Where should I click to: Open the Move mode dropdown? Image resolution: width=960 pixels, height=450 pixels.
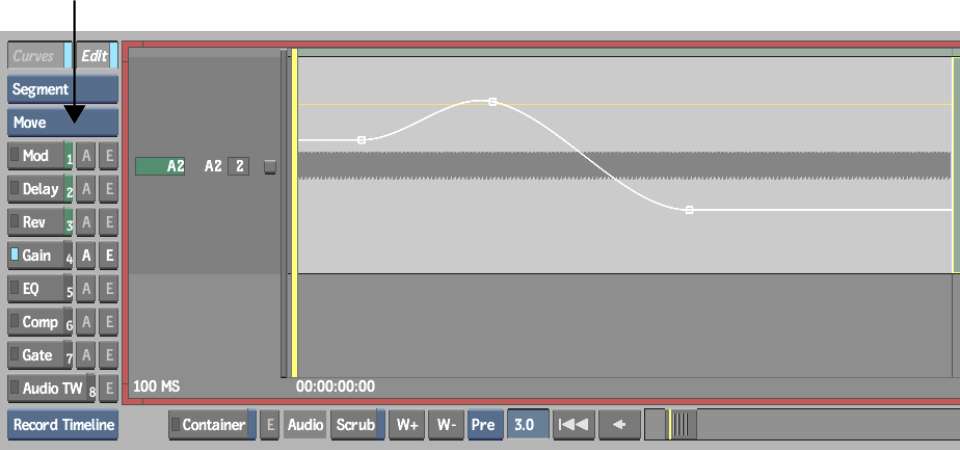pos(62,122)
